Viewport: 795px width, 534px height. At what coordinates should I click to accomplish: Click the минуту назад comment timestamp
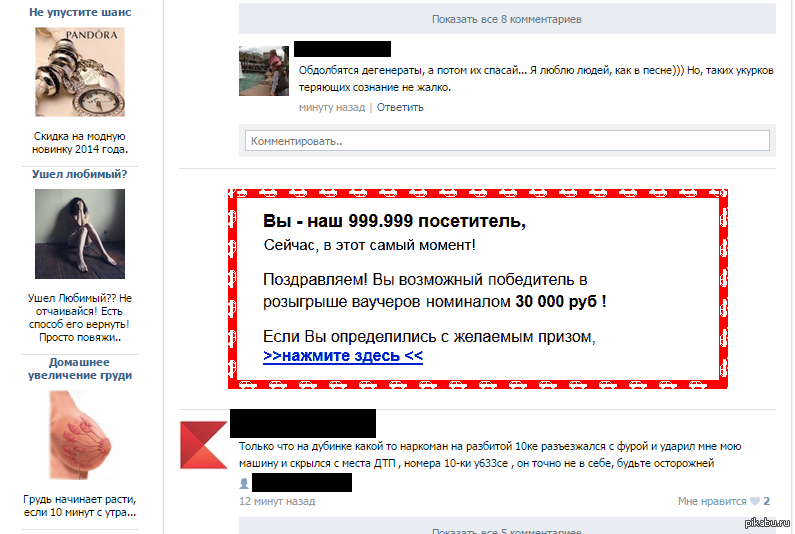[332, 108]
